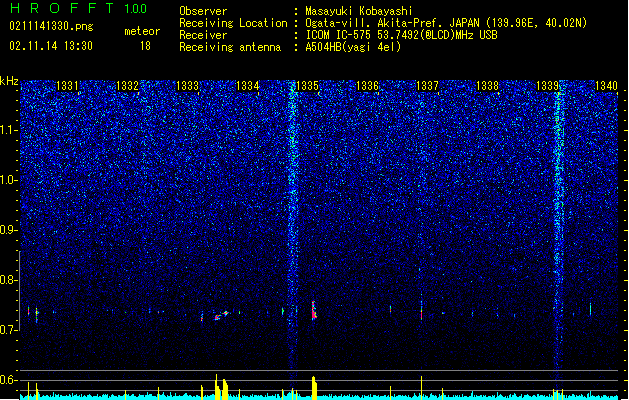Click the Receiver field label
Viewport: 629px width, 400px height.
click(203, 35)
